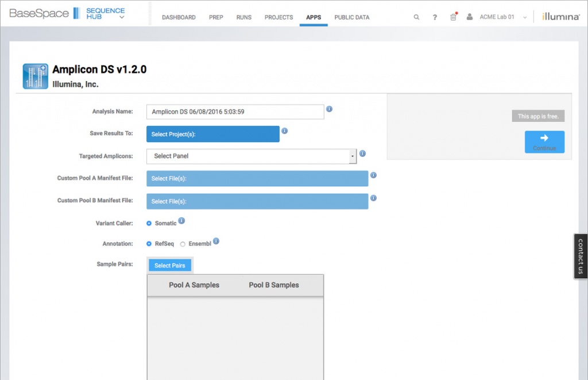The image size is (588, 380).
Task: Click the ACME Lab 01 account name
Action: 497,17
